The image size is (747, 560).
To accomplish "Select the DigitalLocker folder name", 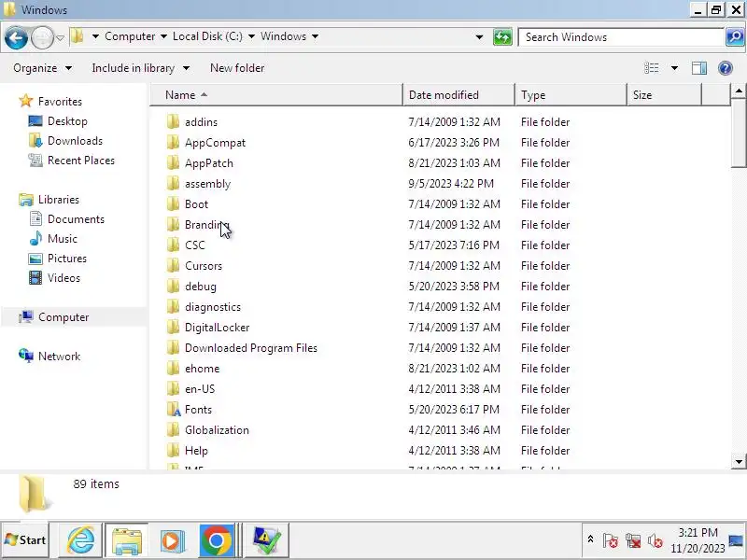I will tap(218, 328).
